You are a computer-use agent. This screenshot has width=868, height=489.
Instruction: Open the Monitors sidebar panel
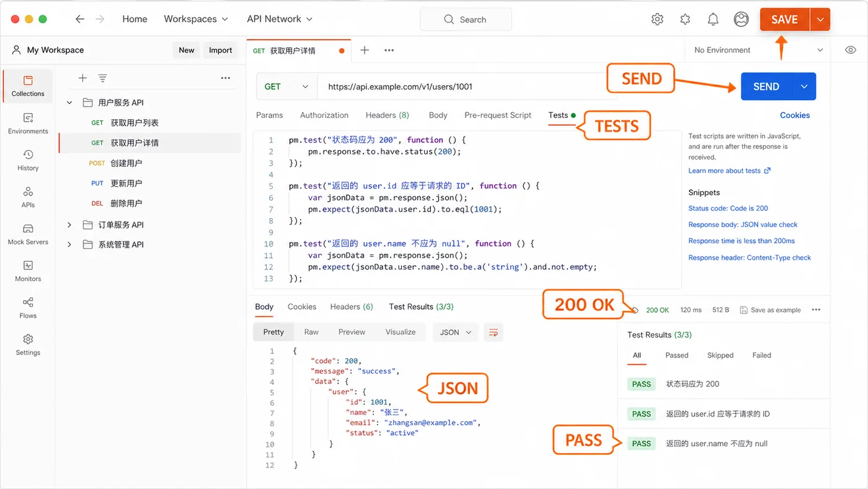[28, 271]
